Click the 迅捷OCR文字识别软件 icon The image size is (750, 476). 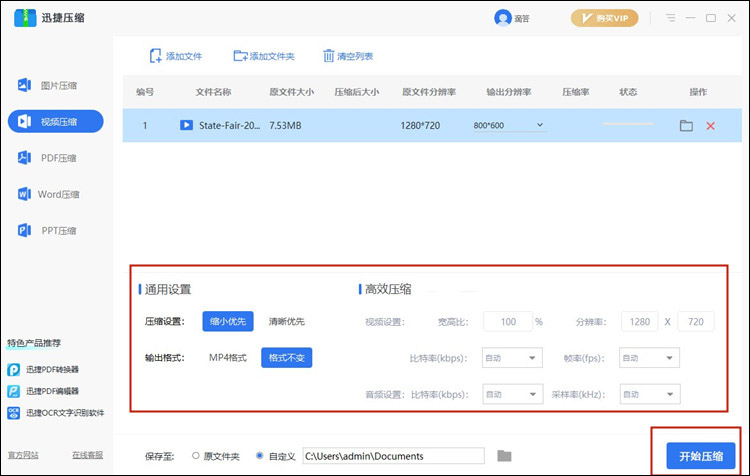[13, 412]
